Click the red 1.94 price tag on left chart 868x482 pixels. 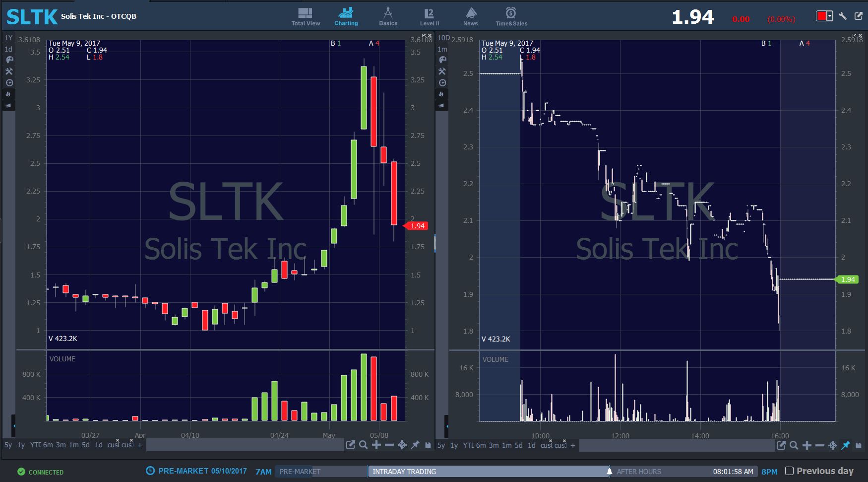point(416,226)
